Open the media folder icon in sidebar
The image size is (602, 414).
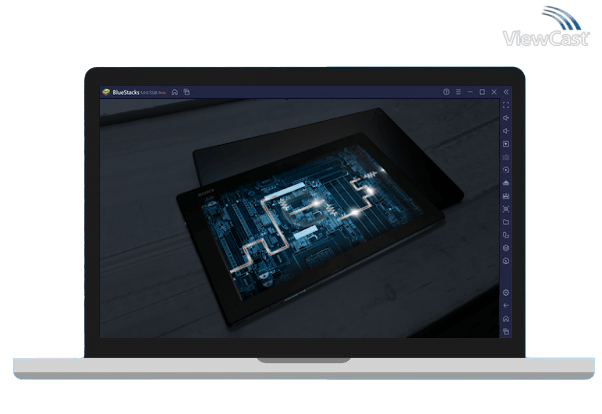pos(506,222)
